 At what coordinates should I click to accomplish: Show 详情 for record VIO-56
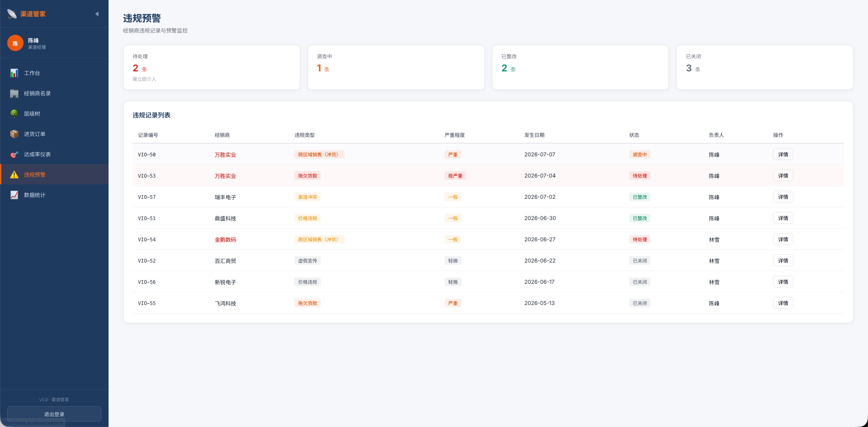(x=783, y=282)
